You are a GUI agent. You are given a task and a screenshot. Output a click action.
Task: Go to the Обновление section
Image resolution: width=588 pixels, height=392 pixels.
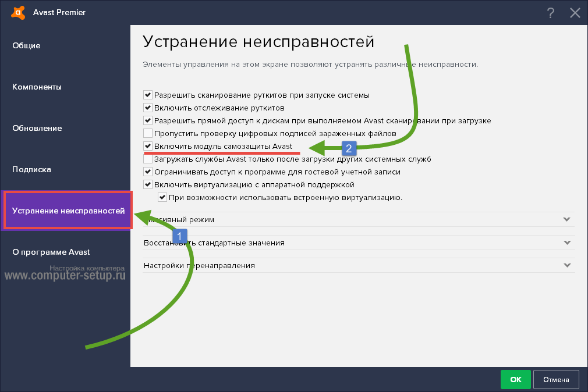(x=37, y=128)
